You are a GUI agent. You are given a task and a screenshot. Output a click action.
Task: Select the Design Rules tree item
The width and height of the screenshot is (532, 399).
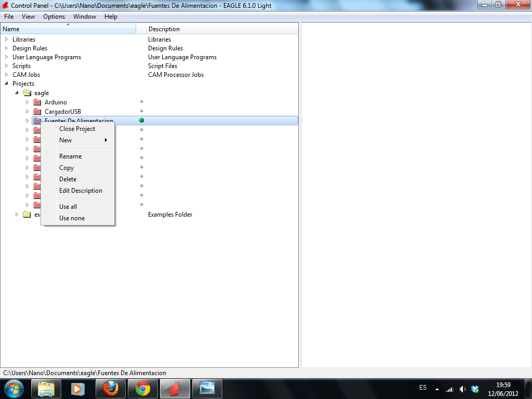click(x=30, y=48)
